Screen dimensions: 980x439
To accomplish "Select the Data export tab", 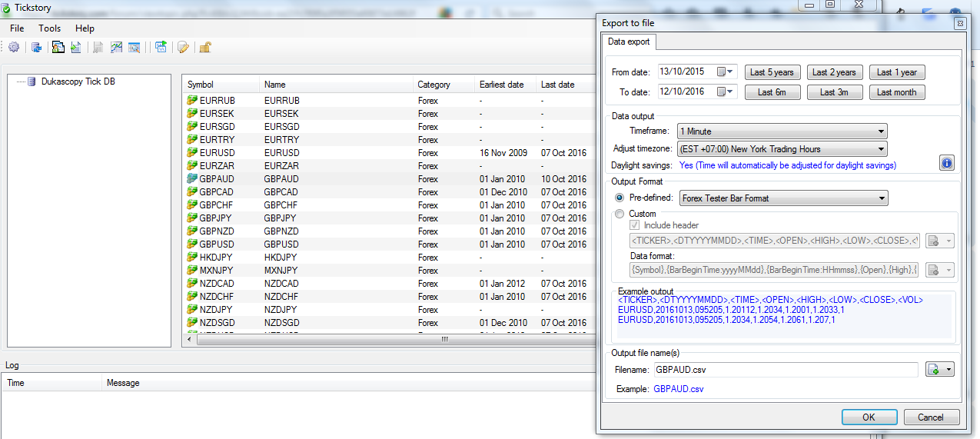I will 629,42.
